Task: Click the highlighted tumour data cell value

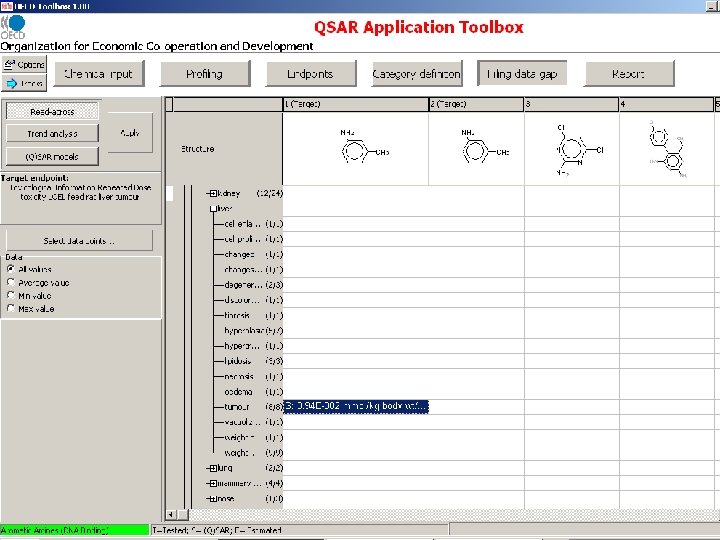Action: [x=356, y=406]
